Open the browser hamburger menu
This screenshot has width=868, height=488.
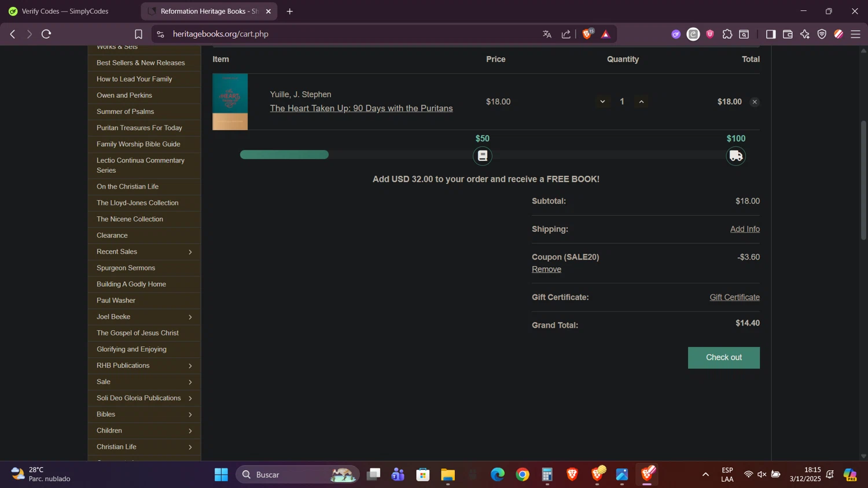point(855,34)
